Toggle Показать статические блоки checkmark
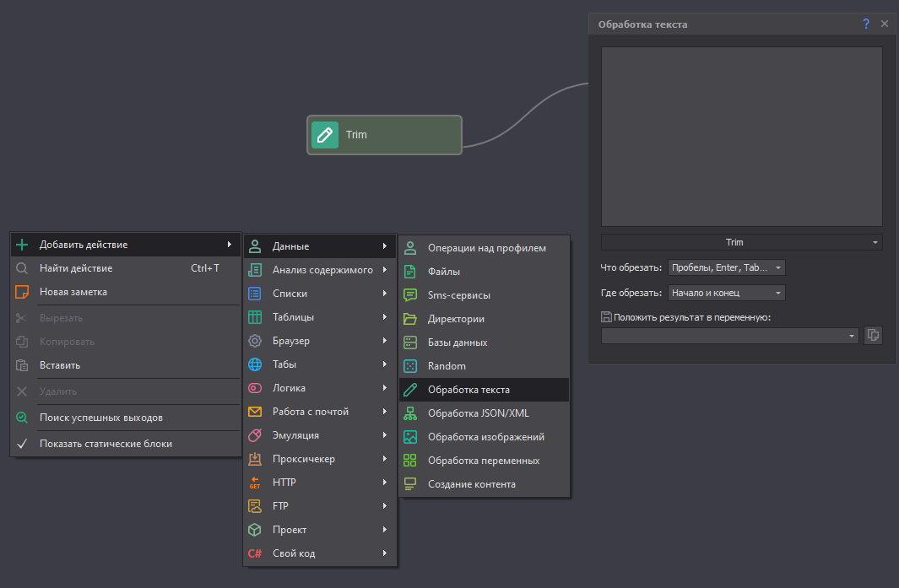Viewport: 899px width, 588px height. click(22, 444)
